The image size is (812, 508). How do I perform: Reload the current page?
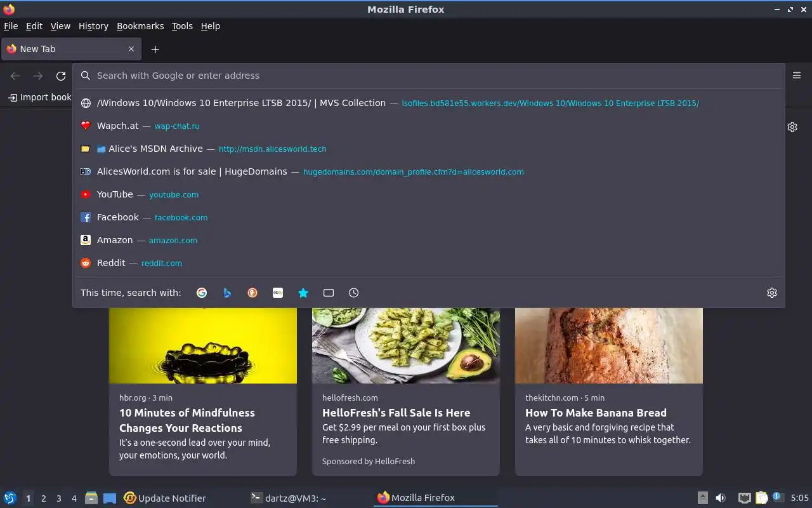click(61, 76)
